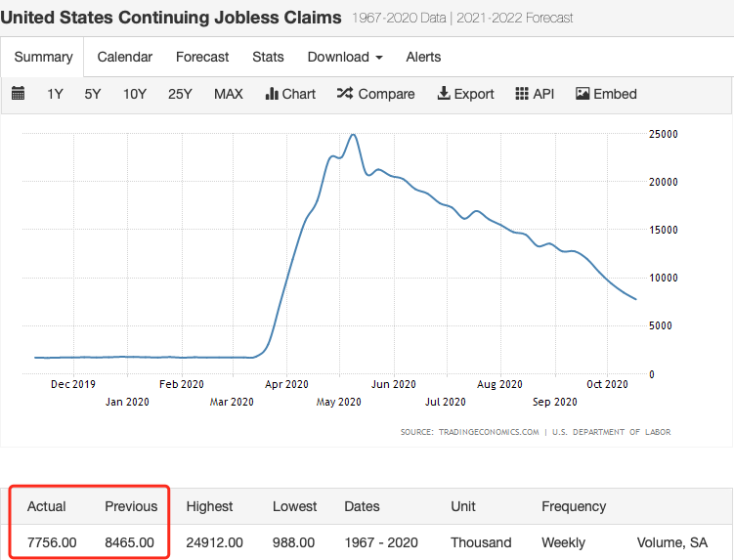Click the Actual column header
Viewport: 734px width, 560px height.
pyautogui.click(x=47, y=506)
